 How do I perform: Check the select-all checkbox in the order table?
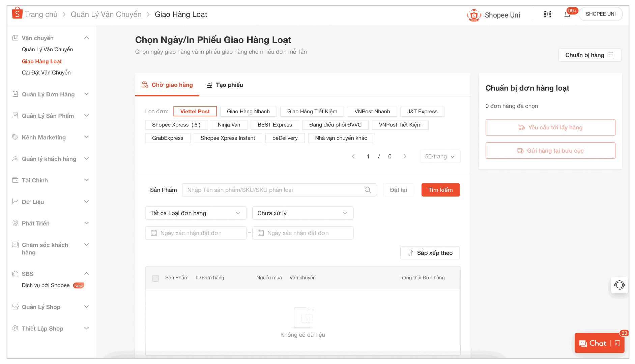(155, 278)
